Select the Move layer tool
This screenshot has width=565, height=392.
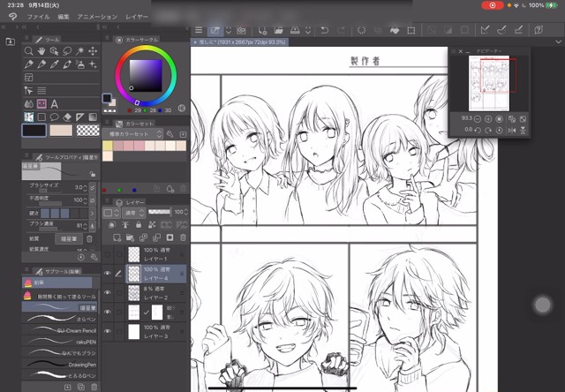tap(93, 51)
